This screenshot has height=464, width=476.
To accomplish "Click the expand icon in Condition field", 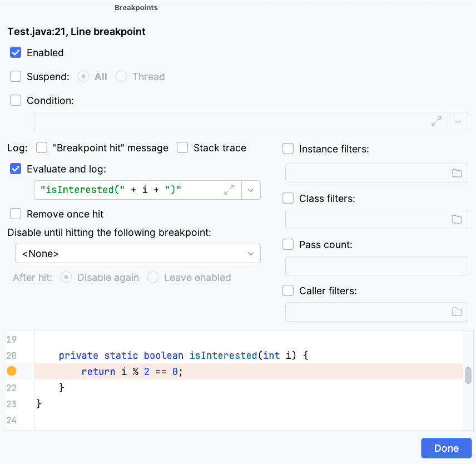I will pyautogui.click(x=437, y=122).
